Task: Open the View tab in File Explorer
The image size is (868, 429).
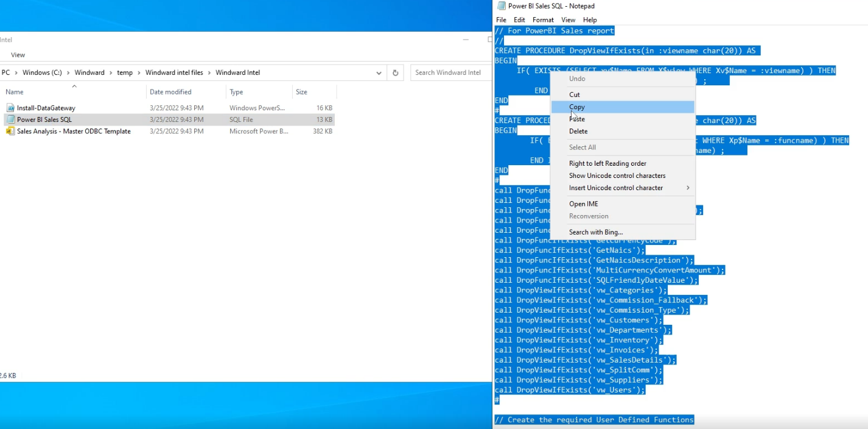Action: click(18, 55)
